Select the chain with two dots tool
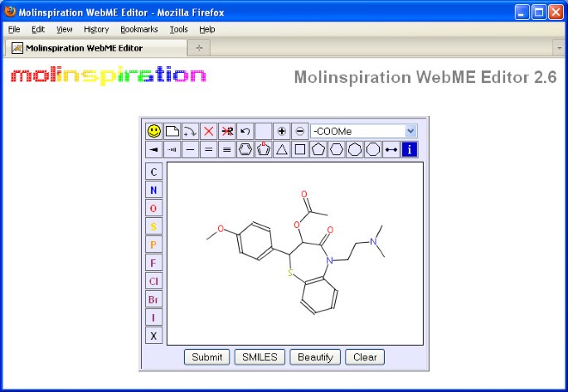Viewport: 568px width, 392px height. 391,149
